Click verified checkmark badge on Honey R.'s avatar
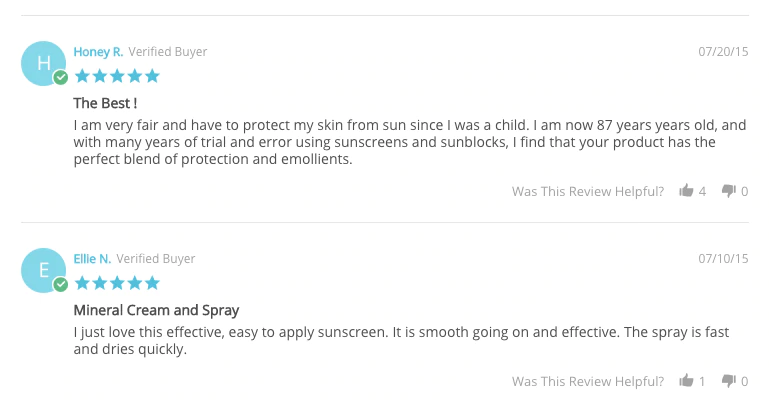Image resolution: width=769 pixels, height=408 pixels. [x=61, y=77]
